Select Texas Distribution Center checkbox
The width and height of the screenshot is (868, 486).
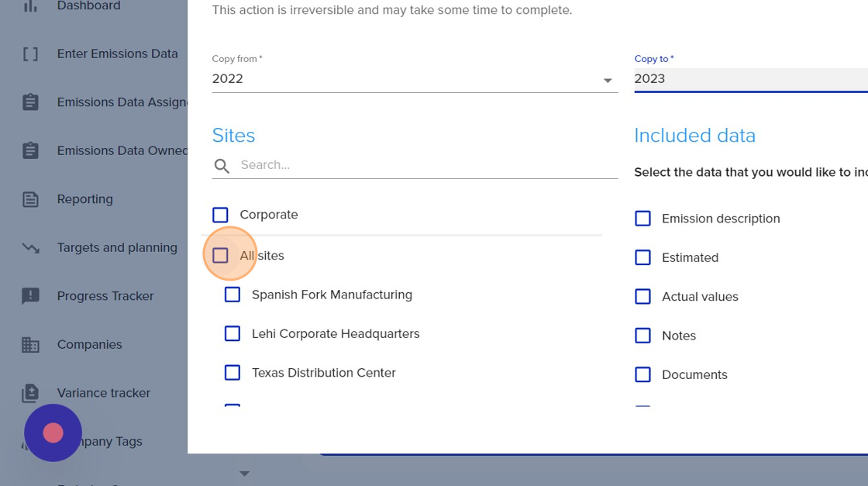tap(232, 373)
